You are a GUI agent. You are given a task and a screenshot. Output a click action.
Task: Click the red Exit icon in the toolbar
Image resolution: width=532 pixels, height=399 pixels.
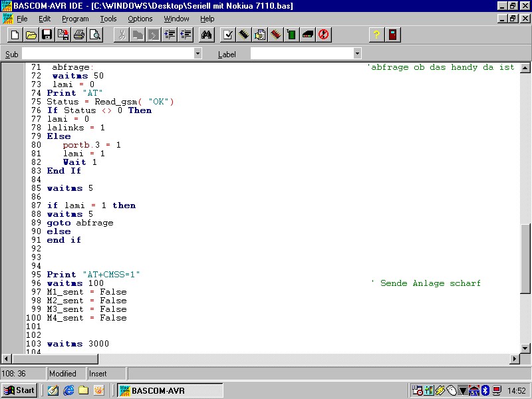click(393, 35)
